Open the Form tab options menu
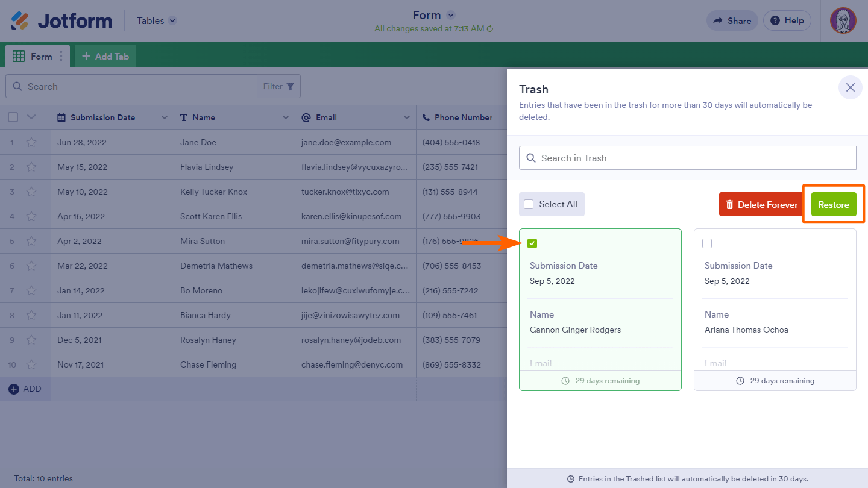The height and width of the screenshot is (488, 868). coord(61,57)
